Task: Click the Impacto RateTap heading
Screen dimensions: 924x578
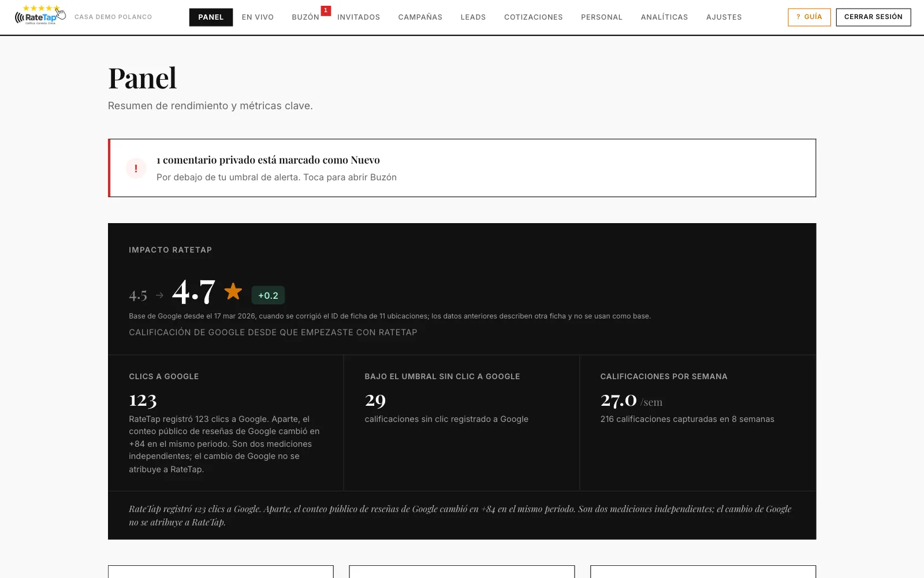Action: pos(170,250)
